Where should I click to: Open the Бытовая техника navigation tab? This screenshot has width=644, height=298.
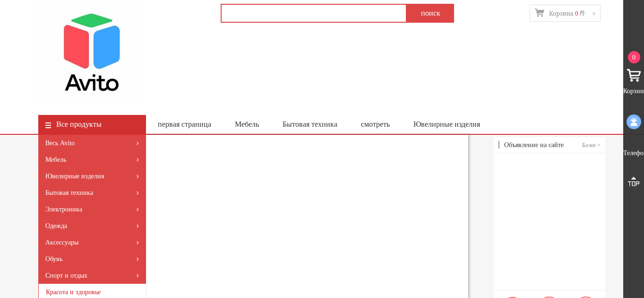tap(309, 124)
